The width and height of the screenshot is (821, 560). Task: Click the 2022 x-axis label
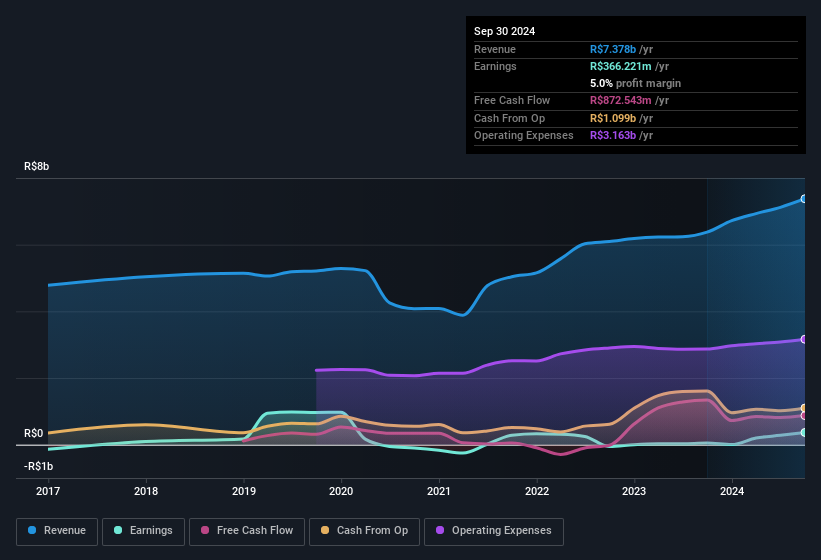pos(537,491)
